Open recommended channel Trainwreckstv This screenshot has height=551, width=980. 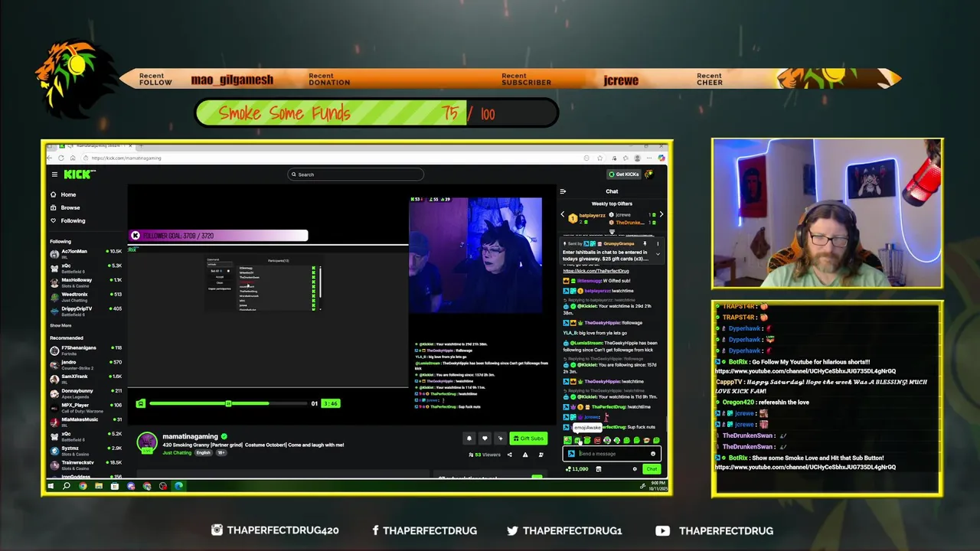[86, 465]
